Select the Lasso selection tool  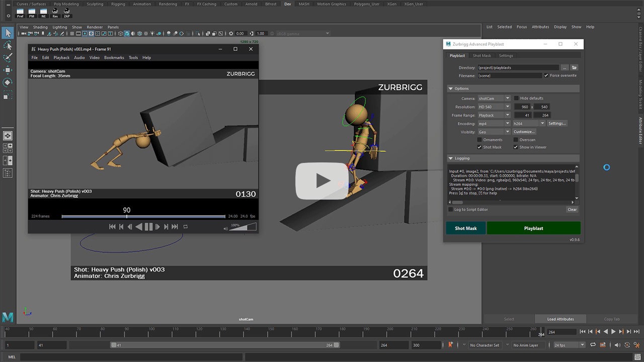[8, 46]
